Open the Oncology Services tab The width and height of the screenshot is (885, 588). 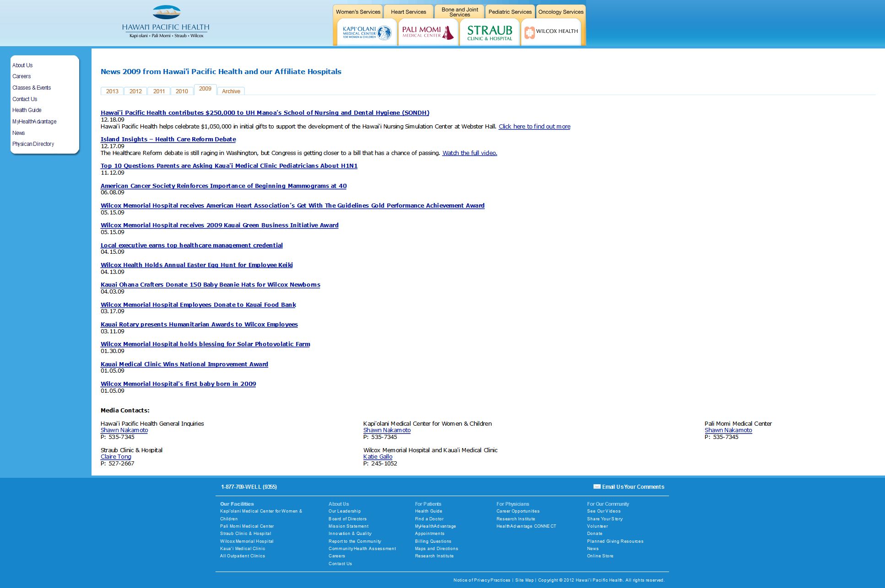coord(561,12)
